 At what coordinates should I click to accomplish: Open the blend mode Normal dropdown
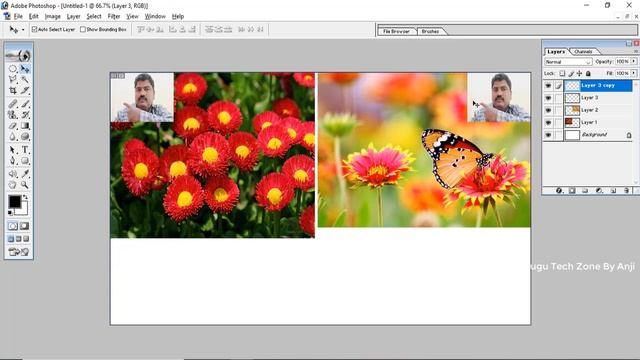tap(568, 62)
